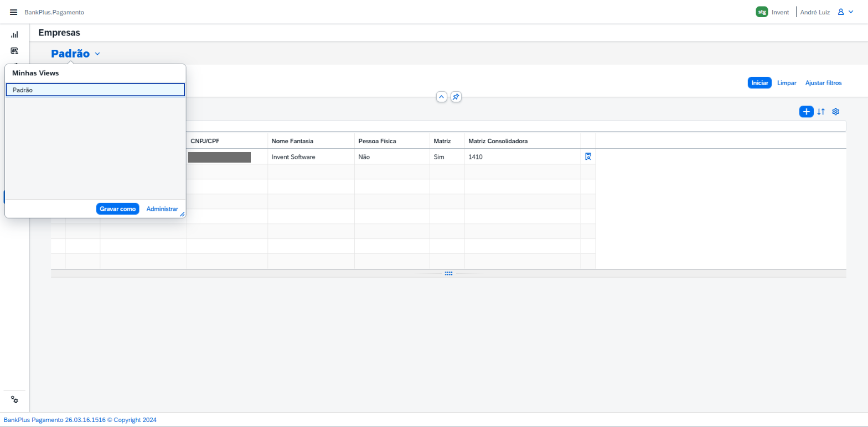Screen dimensions: 868x427
Task: Open Ajustar filtros
Action: (823, 83)
